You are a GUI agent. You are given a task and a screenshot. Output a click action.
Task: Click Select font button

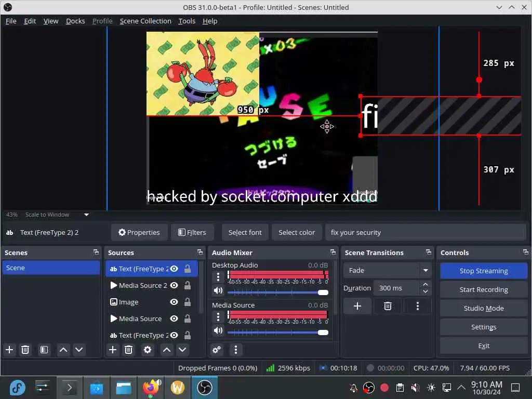click(x=245, y=232)
